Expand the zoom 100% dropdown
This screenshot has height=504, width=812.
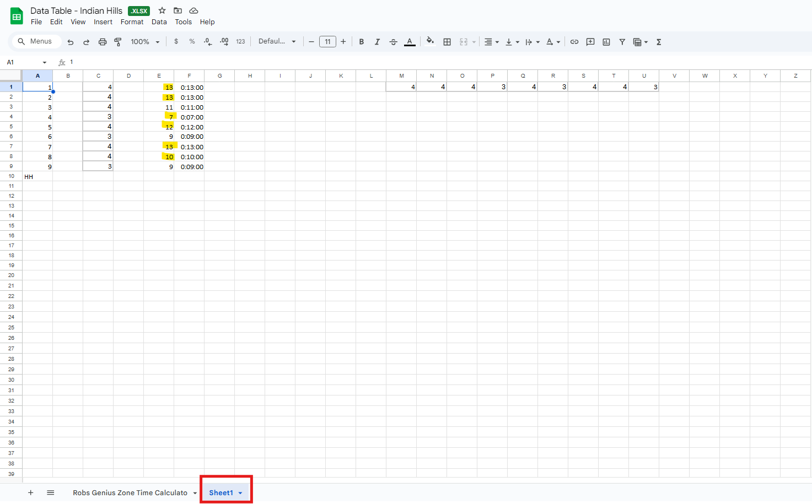pos(145,42)
